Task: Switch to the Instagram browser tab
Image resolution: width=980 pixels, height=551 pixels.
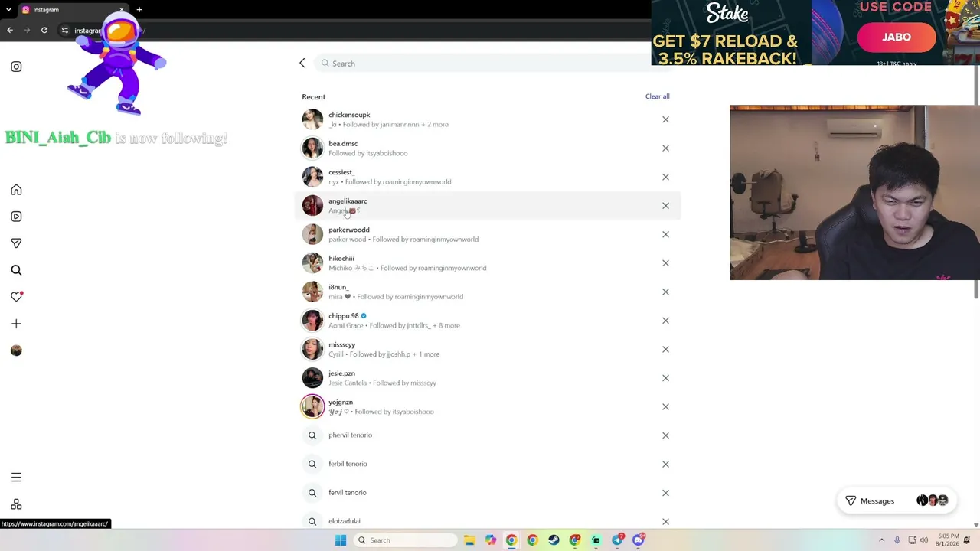Action: 73,9
